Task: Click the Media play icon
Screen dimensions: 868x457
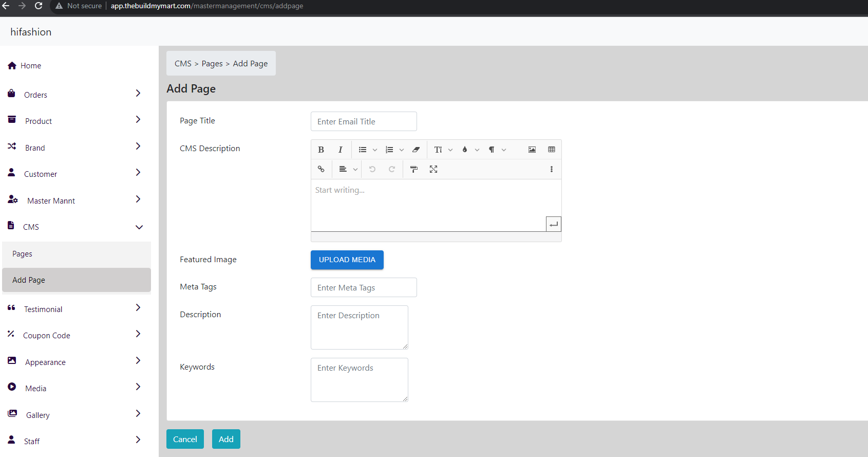Action: tap(12, 387)
